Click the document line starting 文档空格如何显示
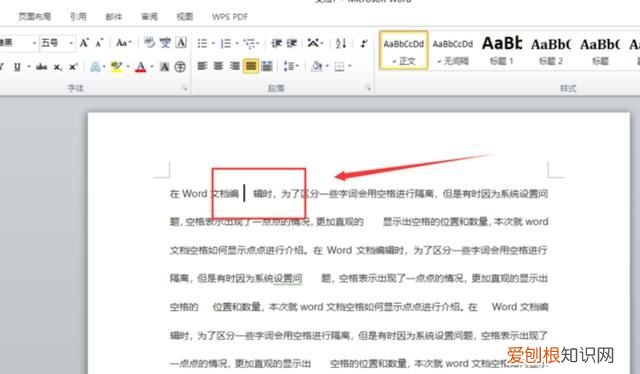Screen dimensions: 640x374 359,250
